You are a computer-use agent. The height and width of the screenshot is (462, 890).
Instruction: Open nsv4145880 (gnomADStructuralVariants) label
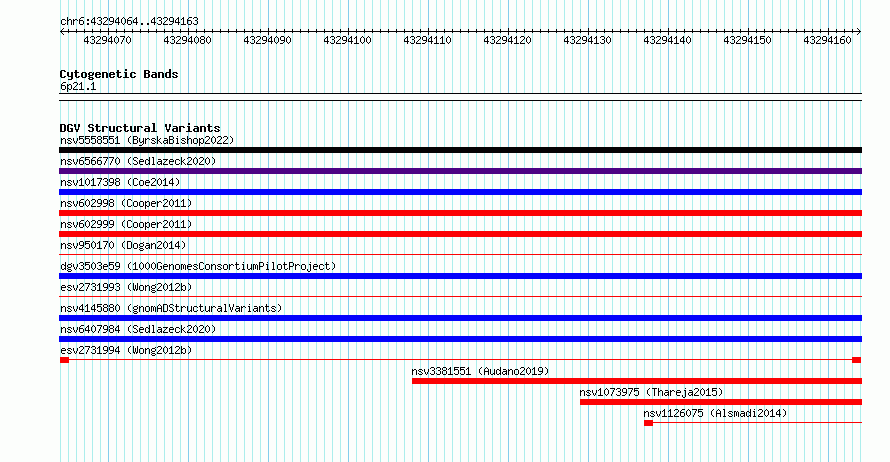click(x=171, y=308)
